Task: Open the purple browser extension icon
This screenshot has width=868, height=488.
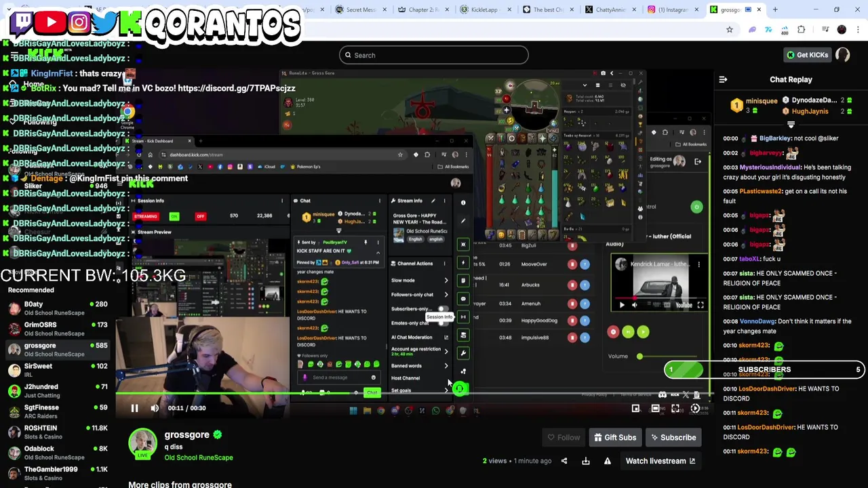Action: point(752,30)
